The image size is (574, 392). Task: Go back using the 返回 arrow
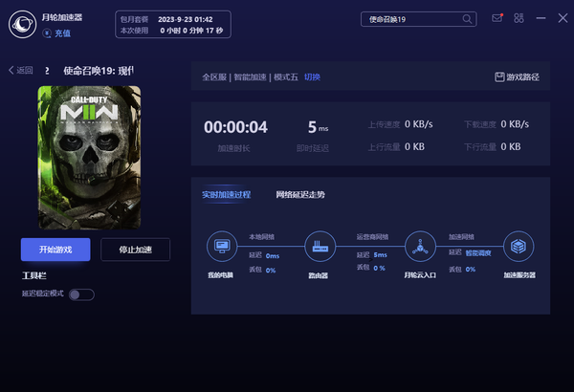(21, 70)
